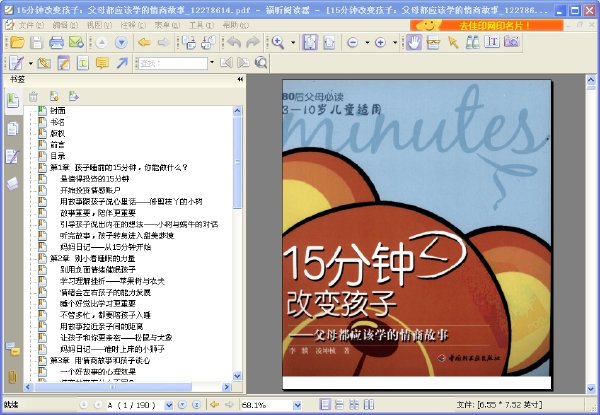600x415 pixels.
Task: Select bookmark 妈妈日记——从15分钟开始
Action: 105,247
